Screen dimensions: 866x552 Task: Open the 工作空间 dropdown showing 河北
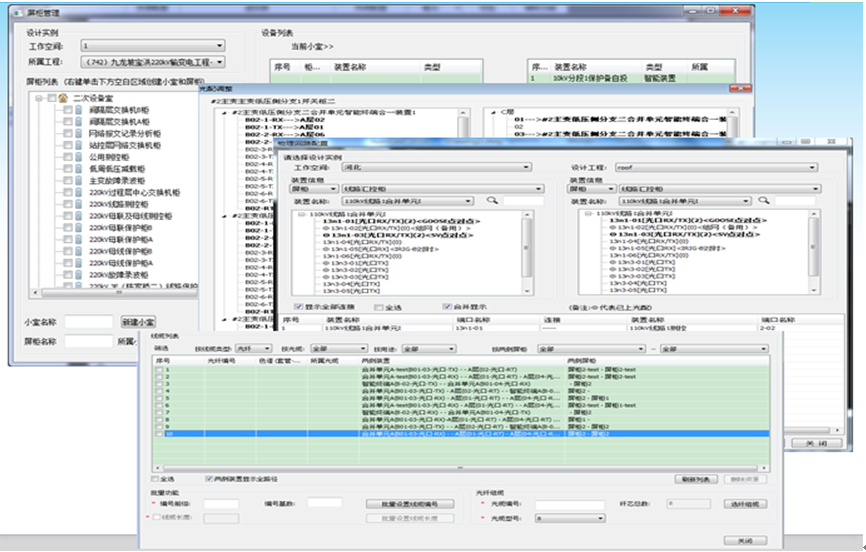click(438, 167)
